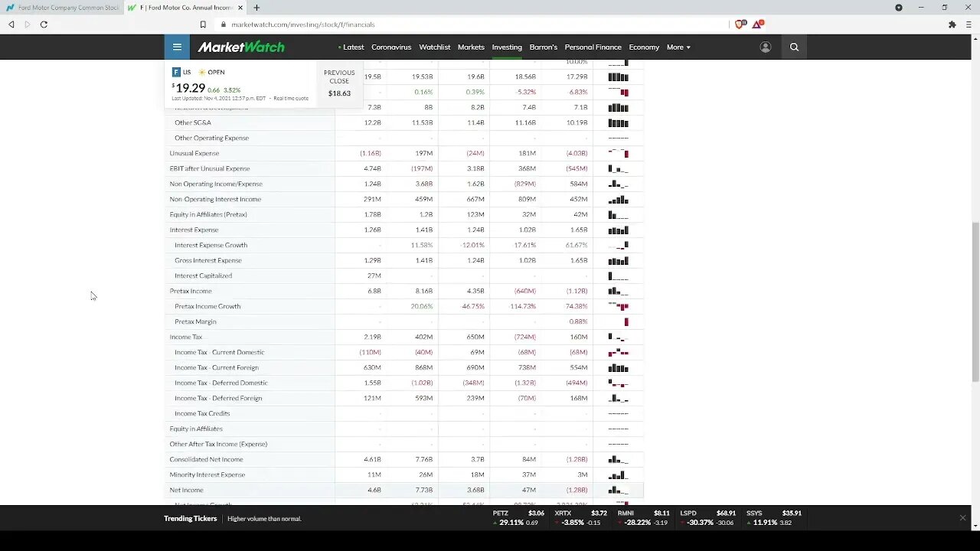The height and width of the screenshot is (551, 980).
Task: Click the tab search dropdown button
Action: (899, 8)
